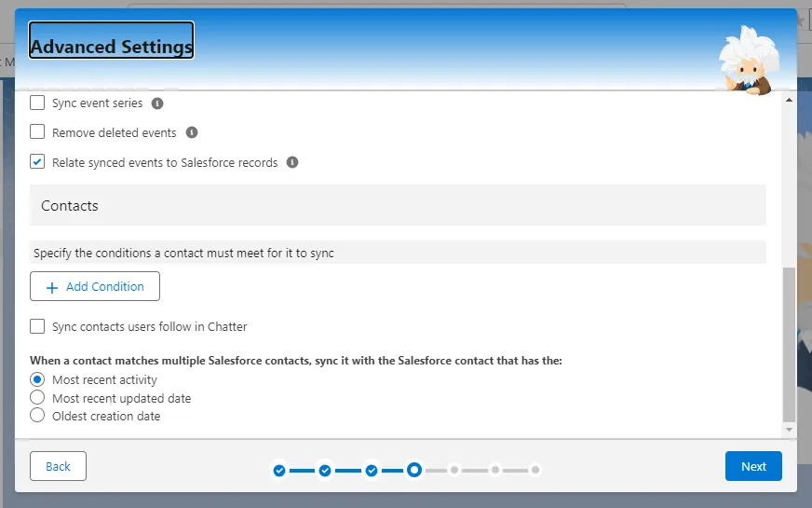Select the third completed progress step
The image size is (812, 508).
371,471
